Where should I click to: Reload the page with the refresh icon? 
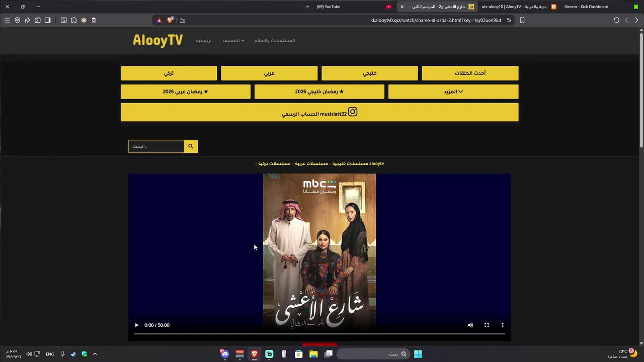616,20
